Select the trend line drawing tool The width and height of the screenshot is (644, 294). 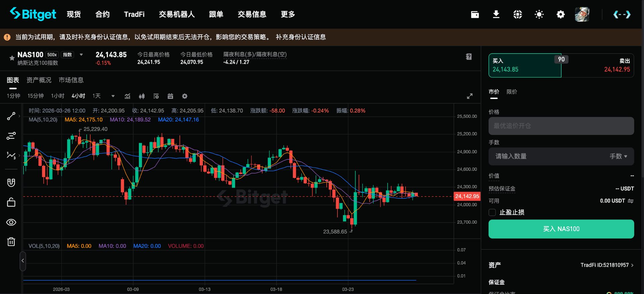[x=11, y=116]
